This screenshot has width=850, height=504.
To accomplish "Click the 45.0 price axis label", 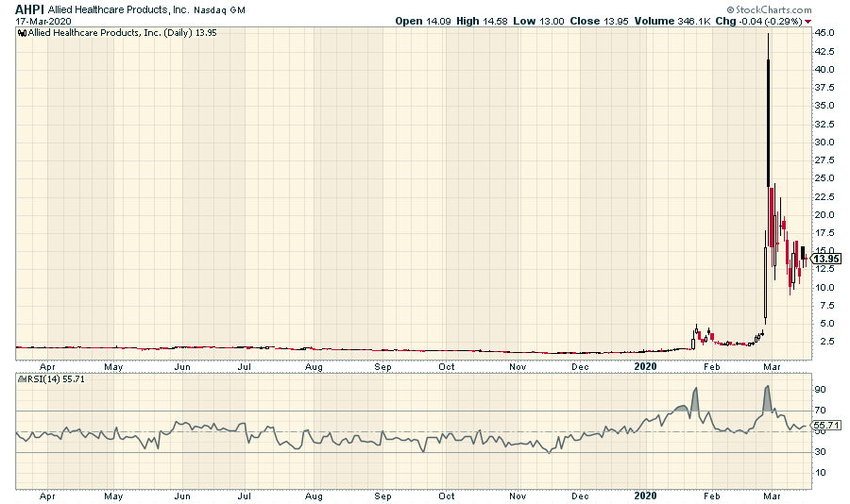I will [824, 32].
